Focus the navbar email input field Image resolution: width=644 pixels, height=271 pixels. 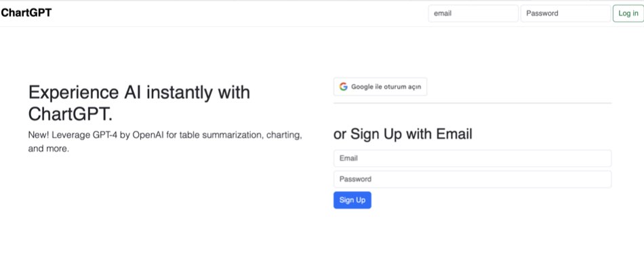[473, 14]
